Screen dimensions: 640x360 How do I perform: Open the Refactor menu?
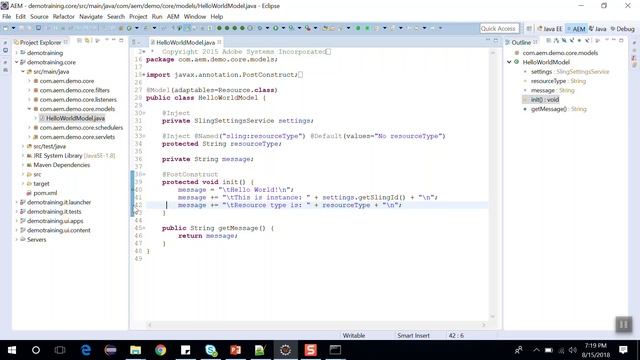[64, 17]
